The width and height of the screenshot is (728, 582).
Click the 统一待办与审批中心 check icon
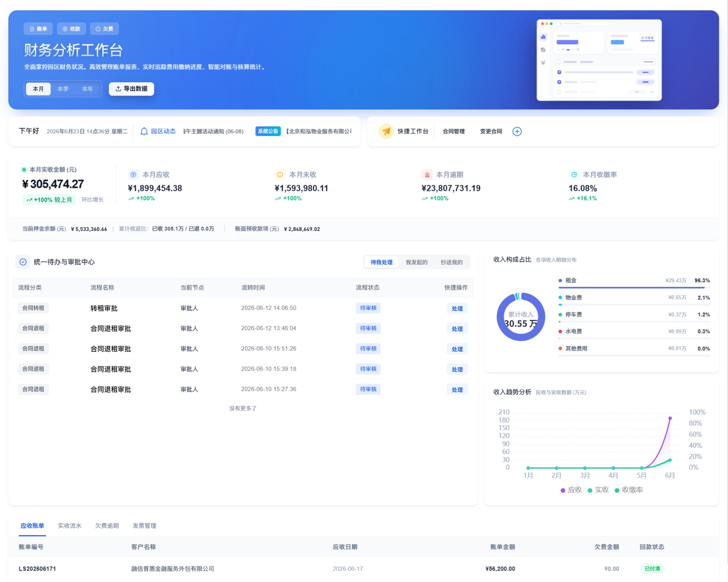(x=23, y=262)
